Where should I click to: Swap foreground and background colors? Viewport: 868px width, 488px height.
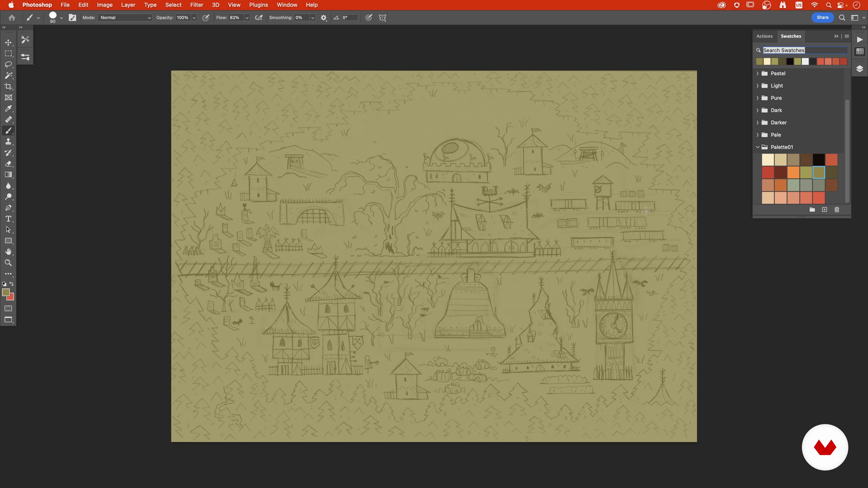12,284
